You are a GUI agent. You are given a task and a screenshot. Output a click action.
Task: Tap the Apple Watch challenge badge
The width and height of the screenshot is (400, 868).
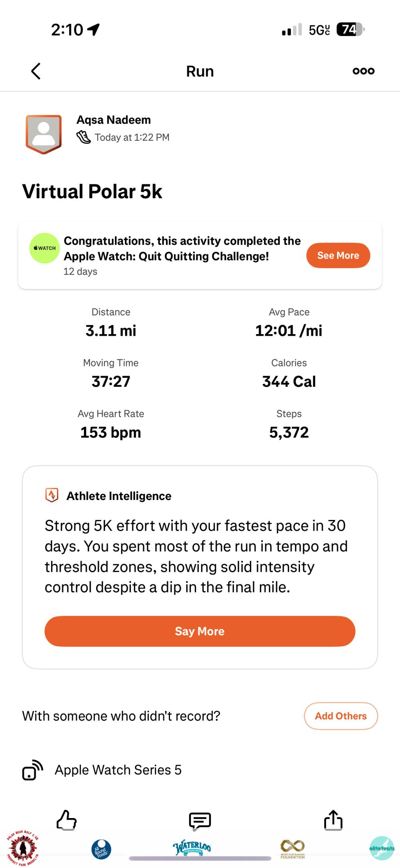[x=44, y=248]
